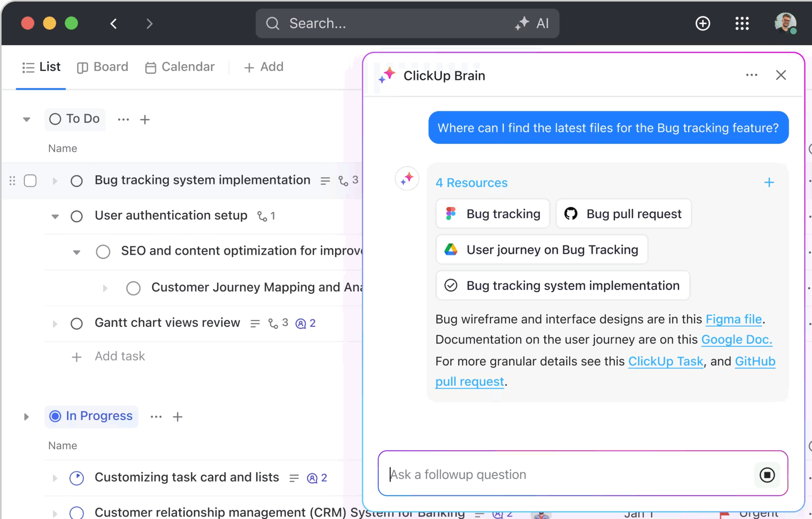Open the GitHub Bug pull request resource
Screen dimensions: 812x519
click(623, 214)
